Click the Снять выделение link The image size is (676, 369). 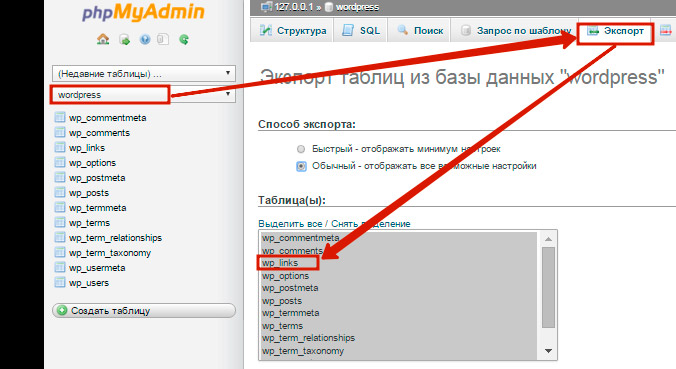[x=371, y=224]
